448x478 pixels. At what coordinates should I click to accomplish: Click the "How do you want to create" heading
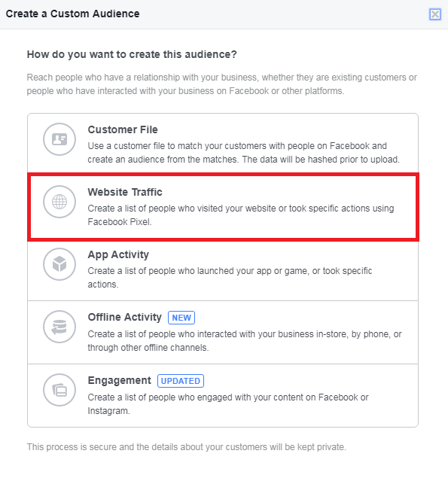[x=132, y=54]
